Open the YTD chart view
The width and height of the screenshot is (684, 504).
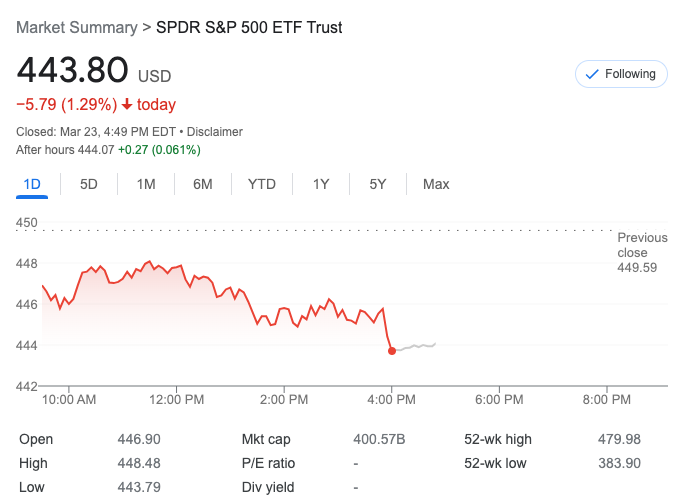pos(262,184)
